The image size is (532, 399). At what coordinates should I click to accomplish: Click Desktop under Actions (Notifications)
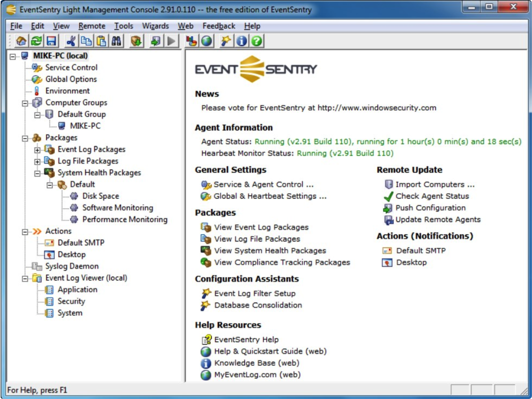pyautogui.click(x=411, y=262)
